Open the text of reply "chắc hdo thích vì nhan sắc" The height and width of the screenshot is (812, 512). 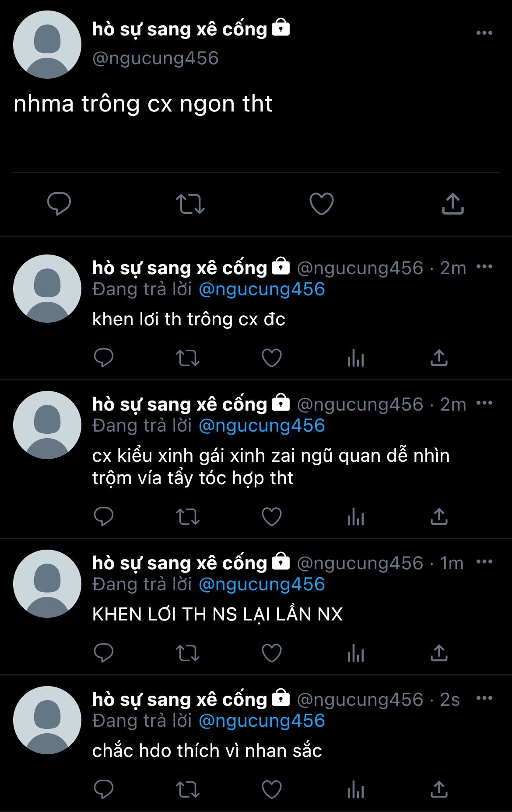(207, 751)
